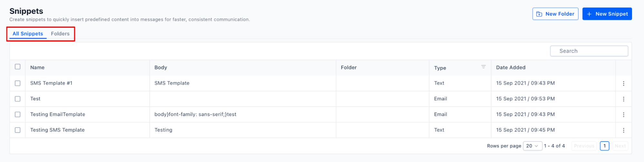Expand the rows per page dropdown
The image size is (644, 162).
click(532, 146)
